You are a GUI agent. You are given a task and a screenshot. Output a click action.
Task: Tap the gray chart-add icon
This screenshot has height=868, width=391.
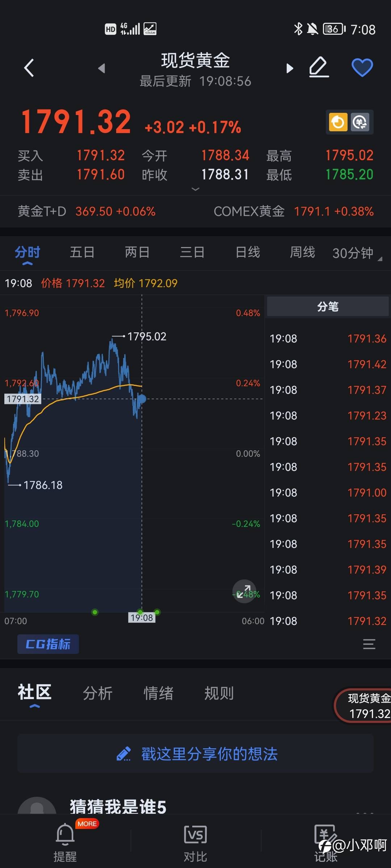[360, 122]
